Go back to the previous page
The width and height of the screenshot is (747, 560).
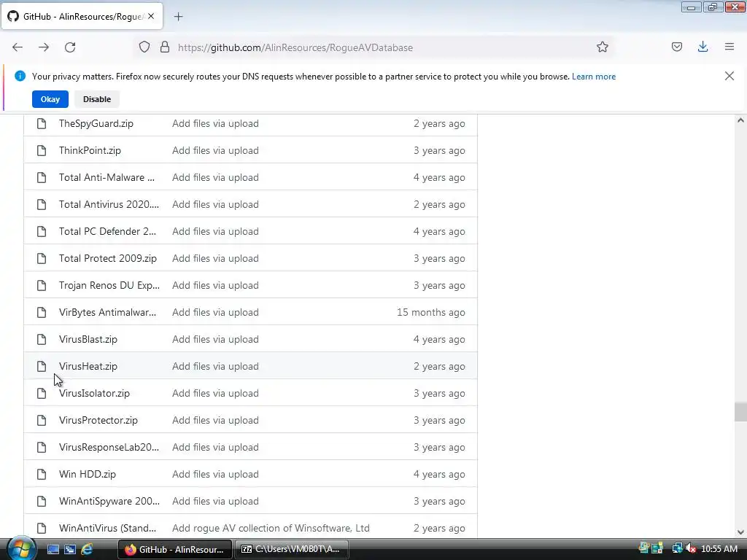[x=18, y=47]
